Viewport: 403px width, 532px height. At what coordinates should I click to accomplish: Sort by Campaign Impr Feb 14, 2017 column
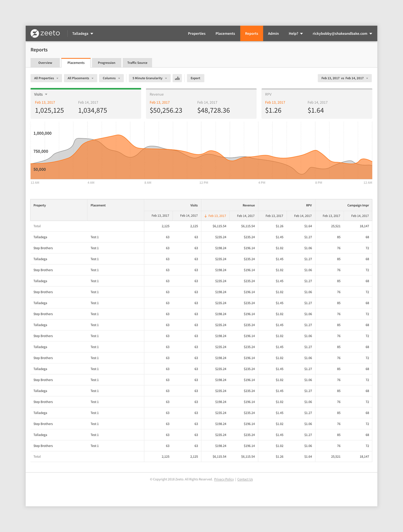[358, 216]
